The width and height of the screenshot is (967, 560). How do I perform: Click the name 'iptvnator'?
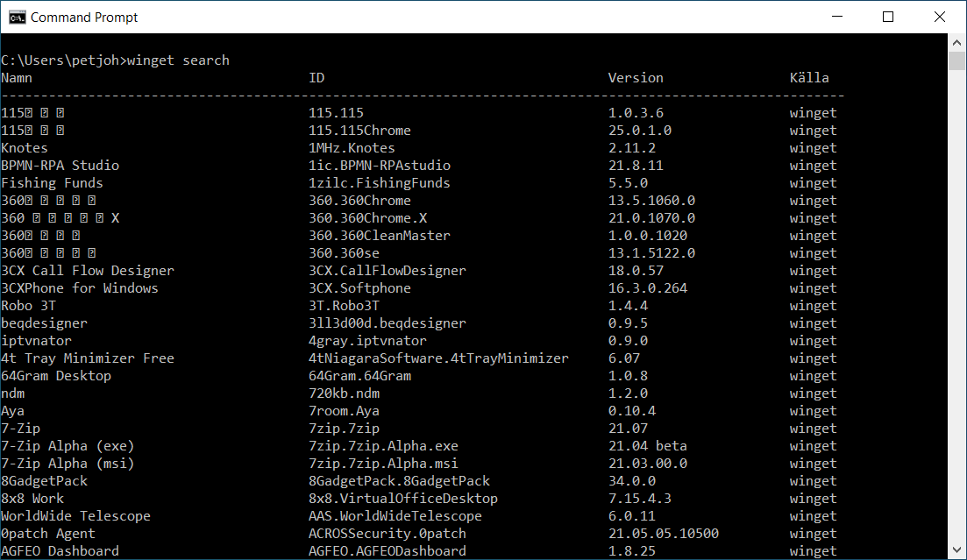(x=37, y=341)
